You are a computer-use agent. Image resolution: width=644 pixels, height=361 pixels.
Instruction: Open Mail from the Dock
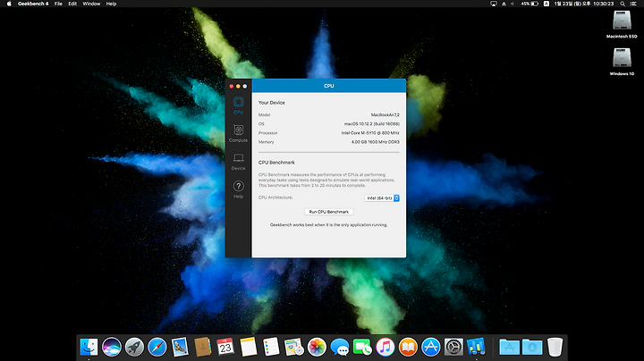180,347
